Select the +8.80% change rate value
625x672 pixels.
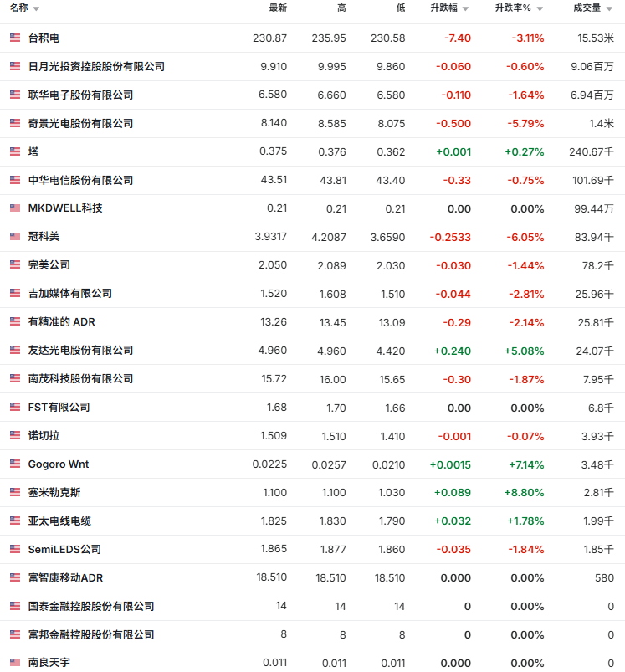click(525, 492)
